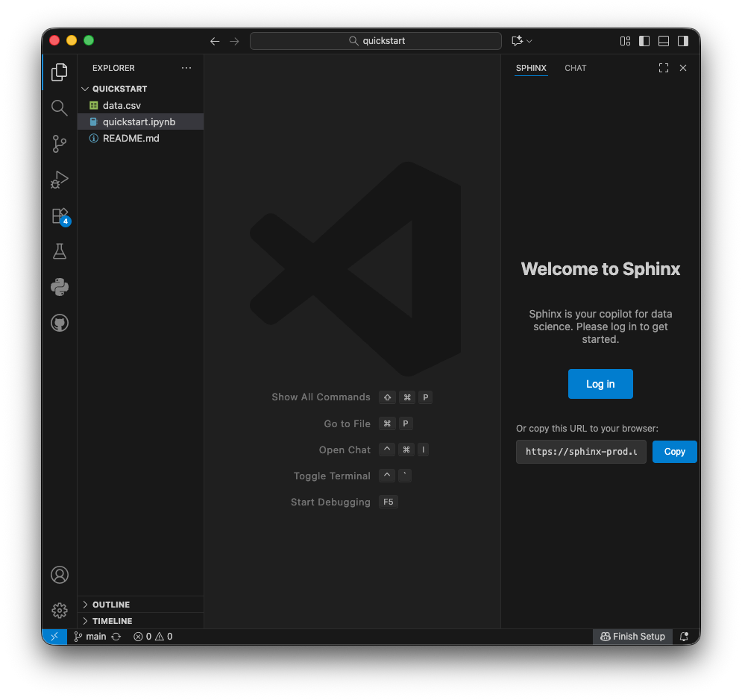Copy the Sphinx URL with the Copy button
Screen dimensions: 742x700
[x=674, y=452]
